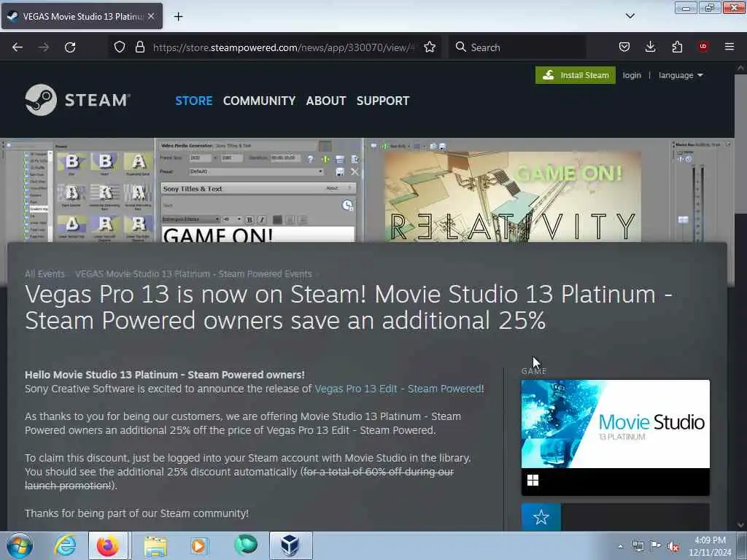Screen dimensions: 747x560
Task: Click the page vertical scrollbar thumb
Action: [740, 143]
